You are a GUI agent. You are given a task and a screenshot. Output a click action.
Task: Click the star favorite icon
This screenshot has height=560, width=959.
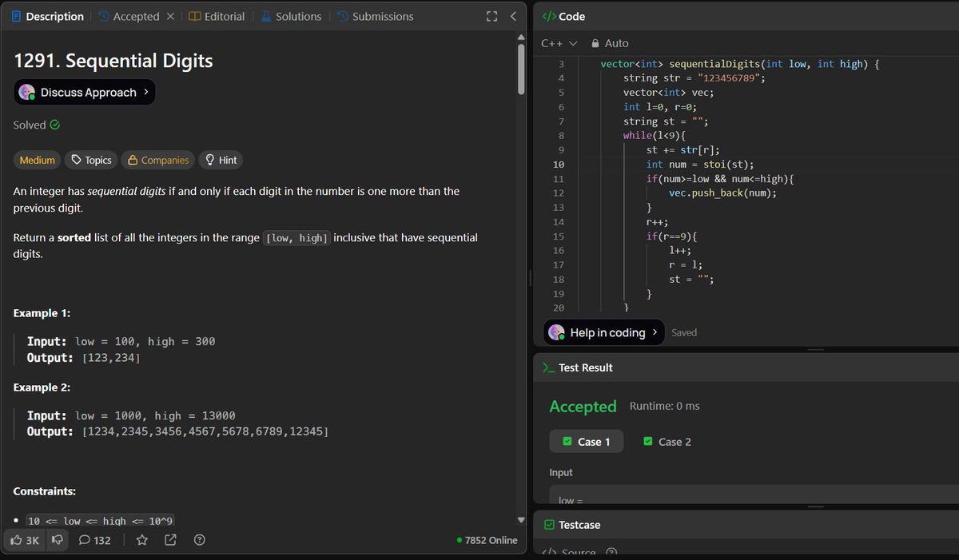click(141, 540)
